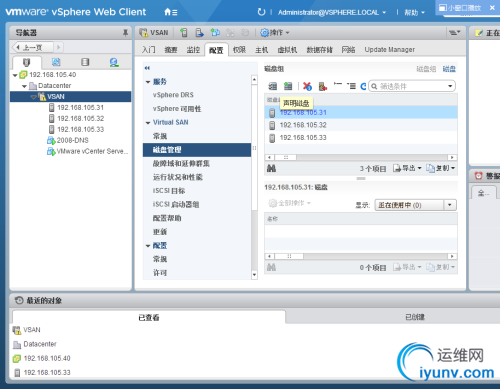The width and height of the screenshot is (500, 389).
Task: Open Storage navigator view icon
Action: point(85,62)
